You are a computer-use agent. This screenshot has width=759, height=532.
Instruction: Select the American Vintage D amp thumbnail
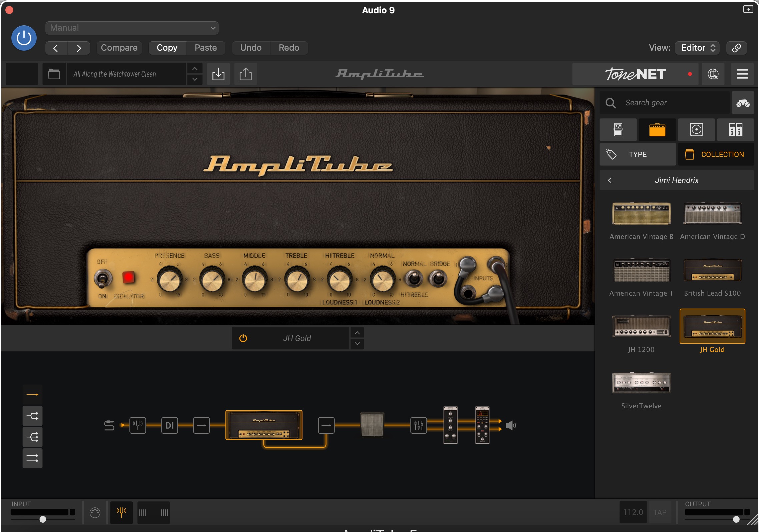coord(713,214)
